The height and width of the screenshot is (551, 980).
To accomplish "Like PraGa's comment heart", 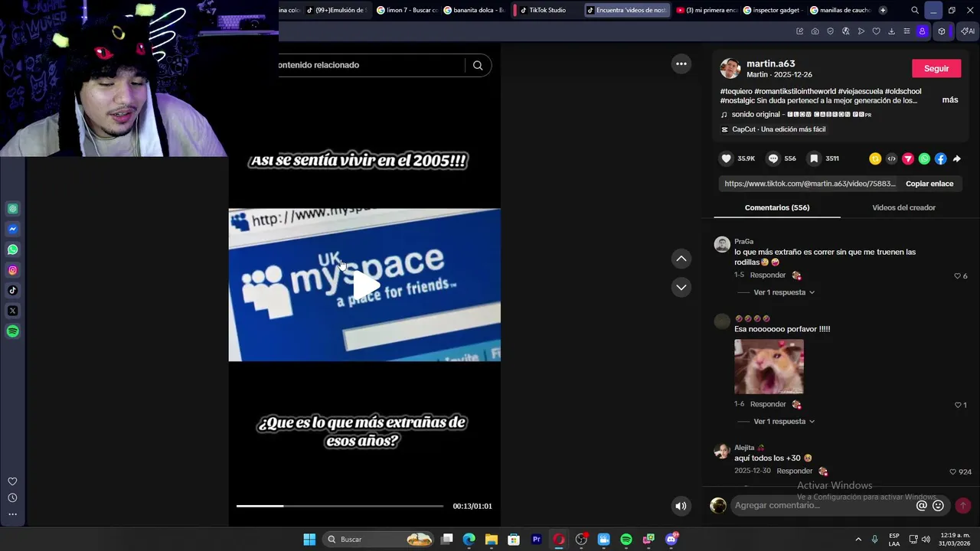I will pyautogui.click(x=957, y=275).
